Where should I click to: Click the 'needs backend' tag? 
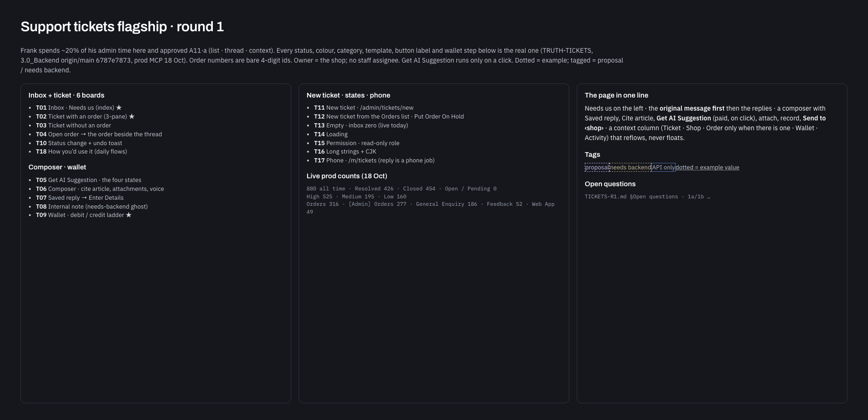630,168
